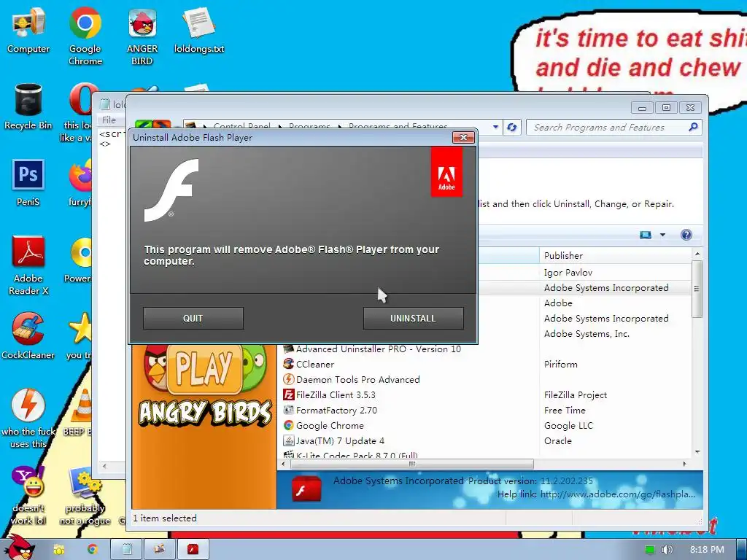Click the 8:18 PM clock

coord(707,550)
